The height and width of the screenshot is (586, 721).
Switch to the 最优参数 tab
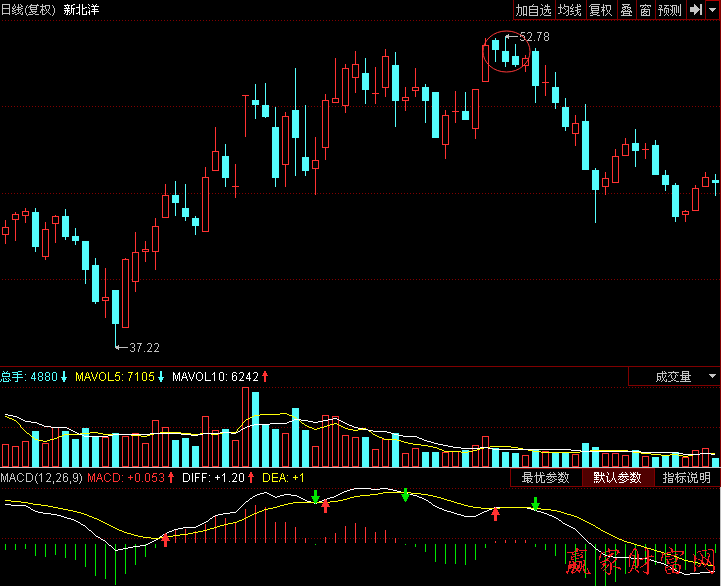(x=545, y=478)
